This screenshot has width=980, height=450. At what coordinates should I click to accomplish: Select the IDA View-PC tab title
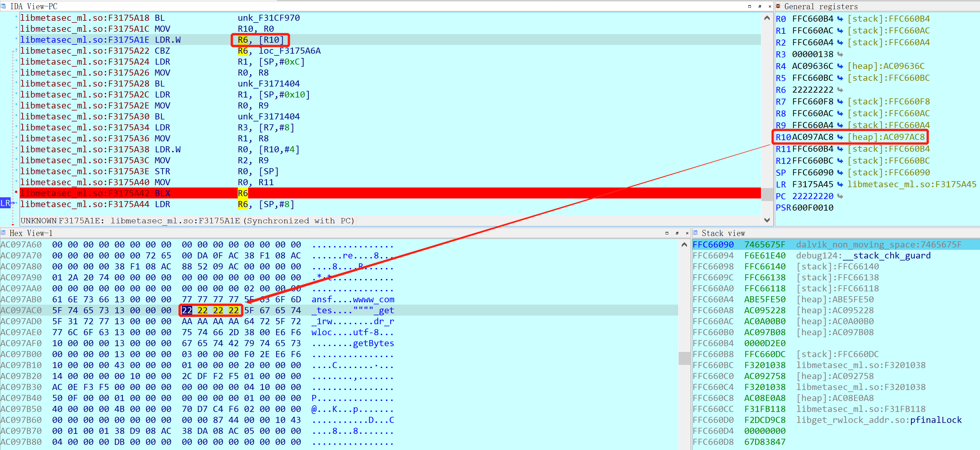33,6
